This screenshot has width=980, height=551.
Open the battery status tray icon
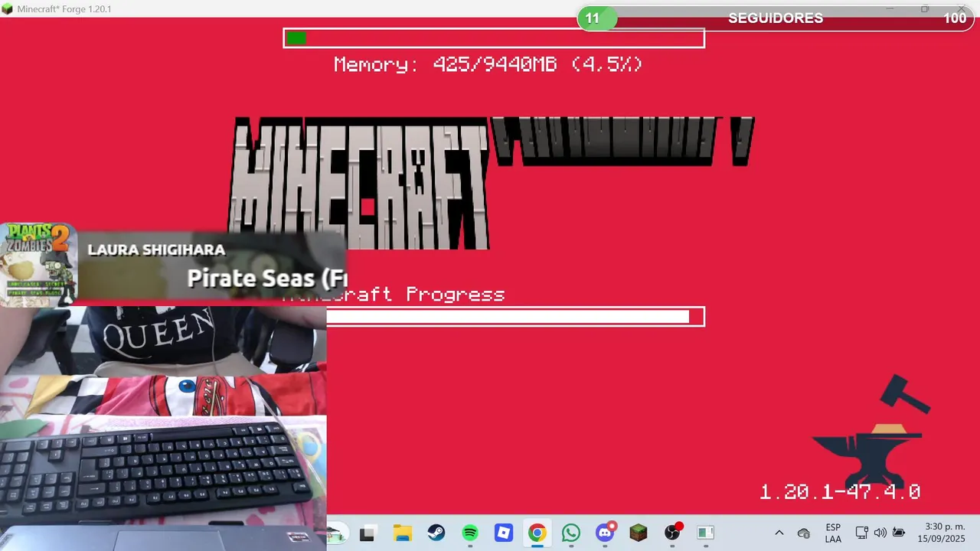click(900, 533)
